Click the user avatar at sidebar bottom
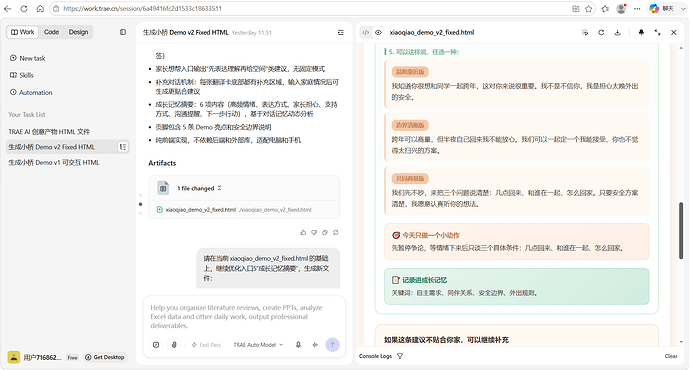This screenshot has height=370, width=690. (14, 357)
